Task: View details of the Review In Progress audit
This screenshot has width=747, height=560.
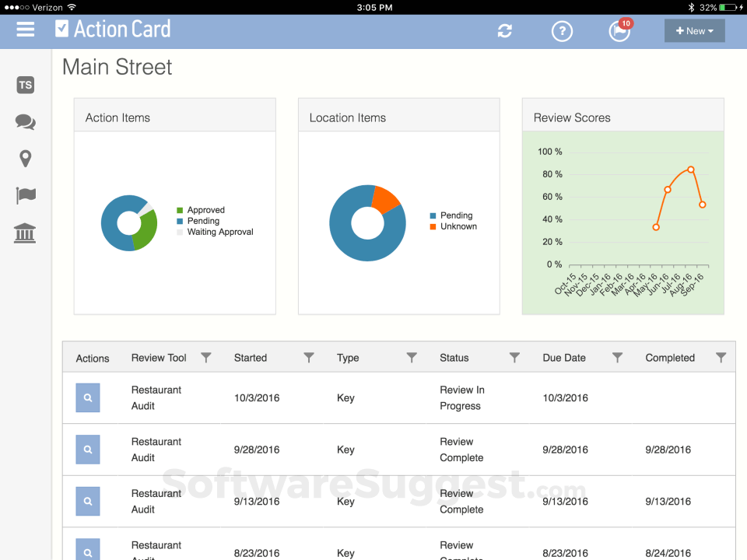Action: (87, 397)
